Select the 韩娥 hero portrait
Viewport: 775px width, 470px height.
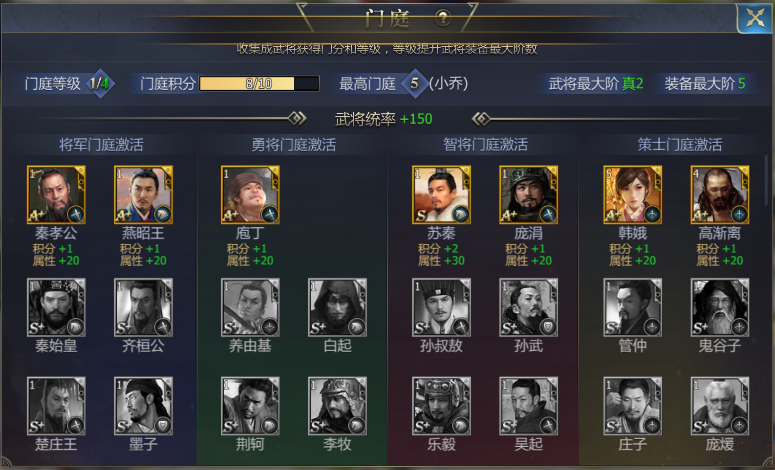[633, 195]
